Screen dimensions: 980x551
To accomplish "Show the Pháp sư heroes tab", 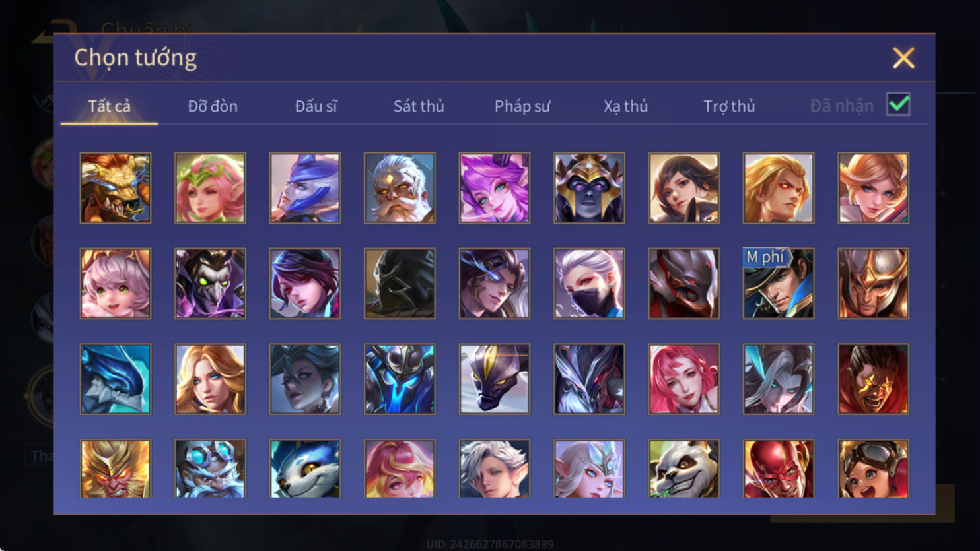I will pyautogui.click(x=522, y=106).
